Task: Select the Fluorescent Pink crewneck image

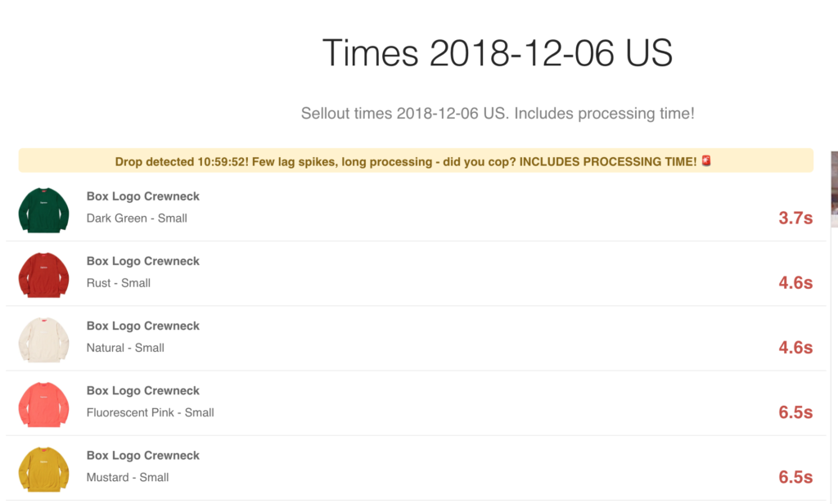Action: coord(44,404)
